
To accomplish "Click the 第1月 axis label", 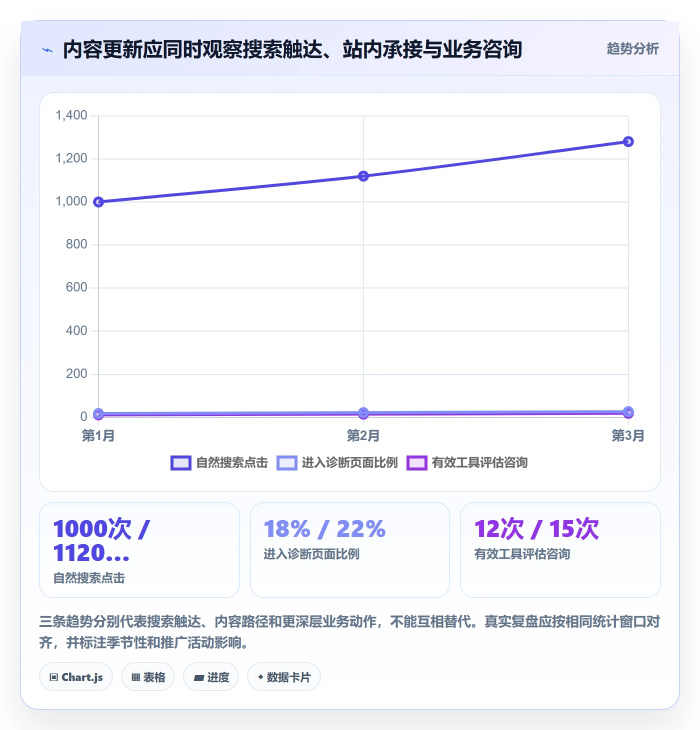I will (98, 435).
